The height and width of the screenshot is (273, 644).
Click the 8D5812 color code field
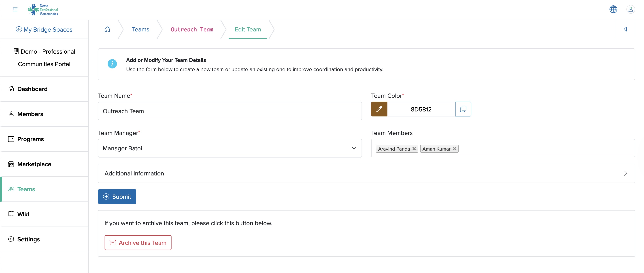tap(421, 109)
